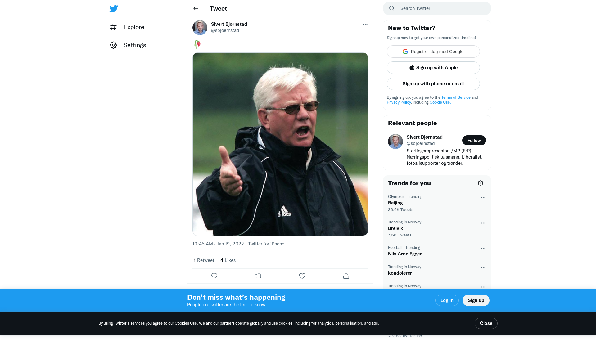The height and width of the screenshot is (364, 596).
Task: Open more options for Sivert's tweet
Action: click(365, 24)
